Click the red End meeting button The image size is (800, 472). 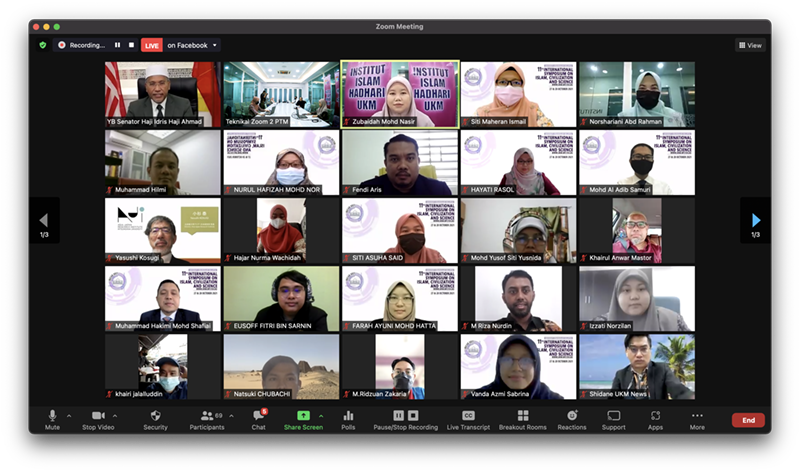coord(747,420)
